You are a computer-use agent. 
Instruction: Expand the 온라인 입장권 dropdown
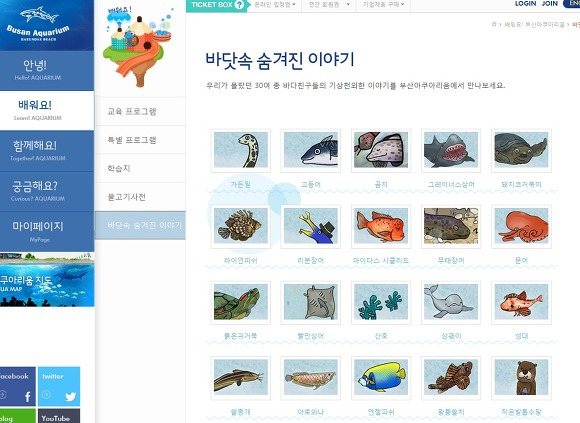274,5
